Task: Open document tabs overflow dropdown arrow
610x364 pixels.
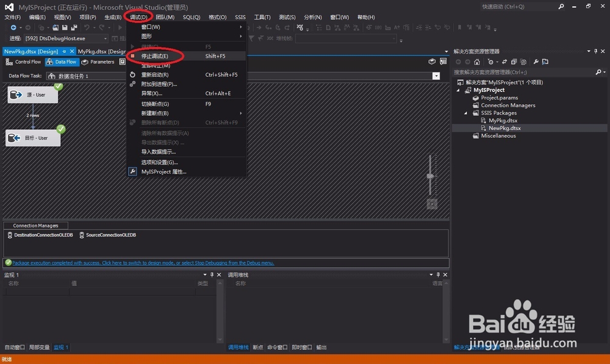Action: click(447, 51)
